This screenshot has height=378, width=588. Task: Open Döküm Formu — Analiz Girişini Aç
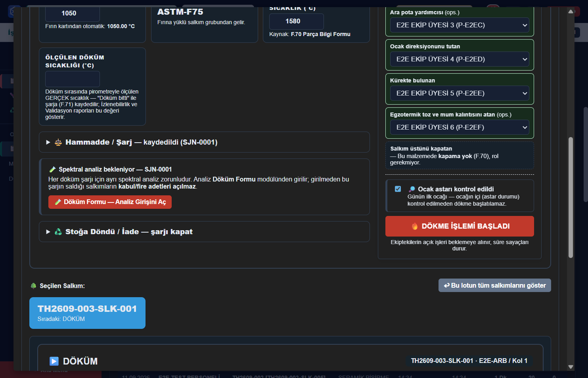(110, 202)
